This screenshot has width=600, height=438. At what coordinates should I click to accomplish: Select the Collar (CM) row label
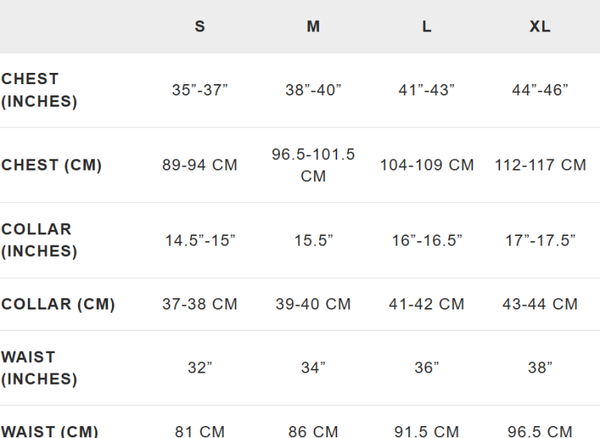point(58,304)
